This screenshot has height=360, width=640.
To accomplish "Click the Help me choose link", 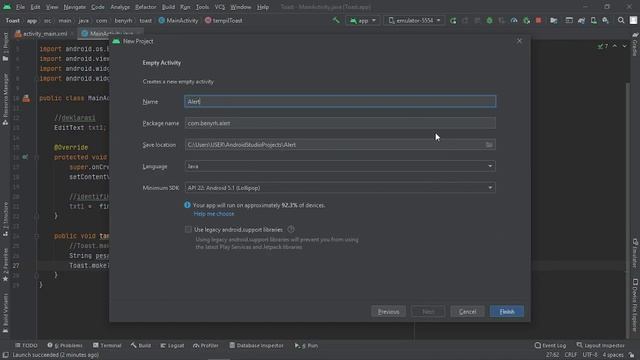I will pos(214,214).
